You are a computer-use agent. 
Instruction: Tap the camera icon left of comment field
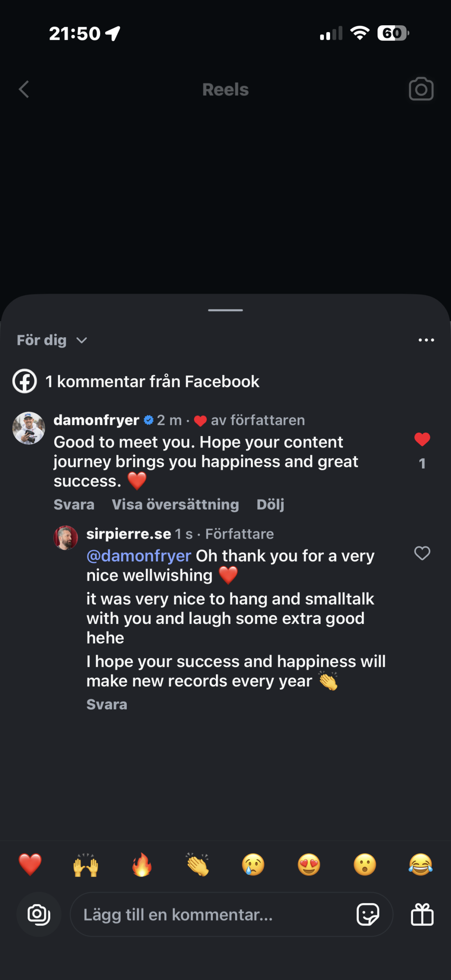[39, 915]
